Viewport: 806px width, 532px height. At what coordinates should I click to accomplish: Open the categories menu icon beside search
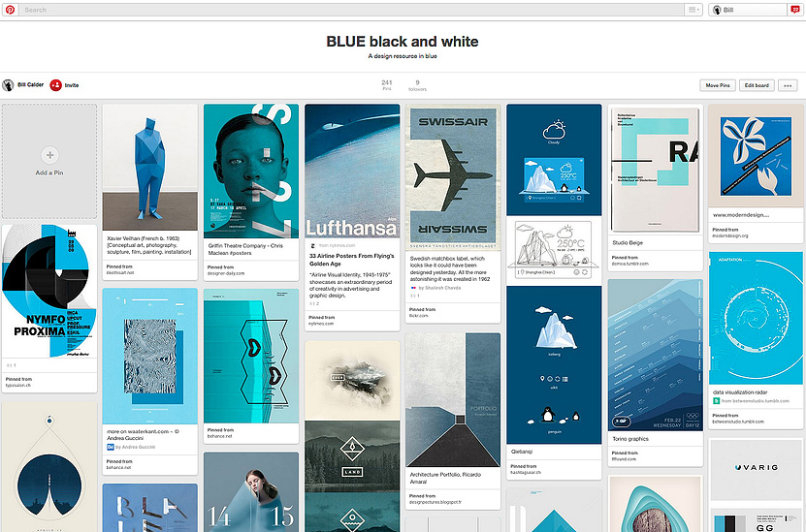click(x=693, y=10)
